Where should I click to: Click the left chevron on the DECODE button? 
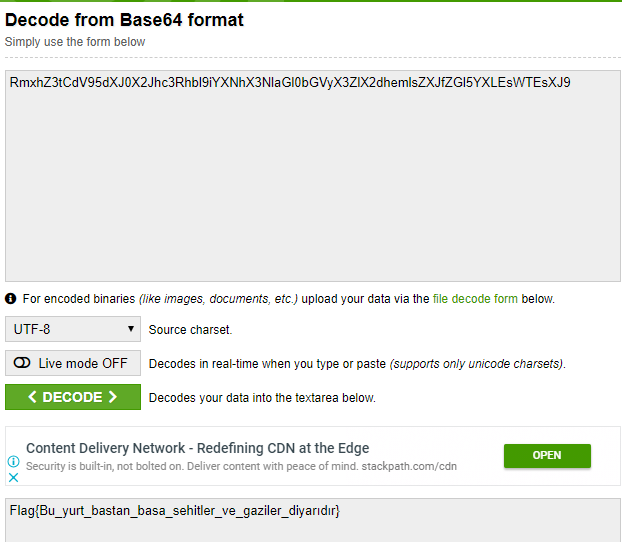click(32, 397)
